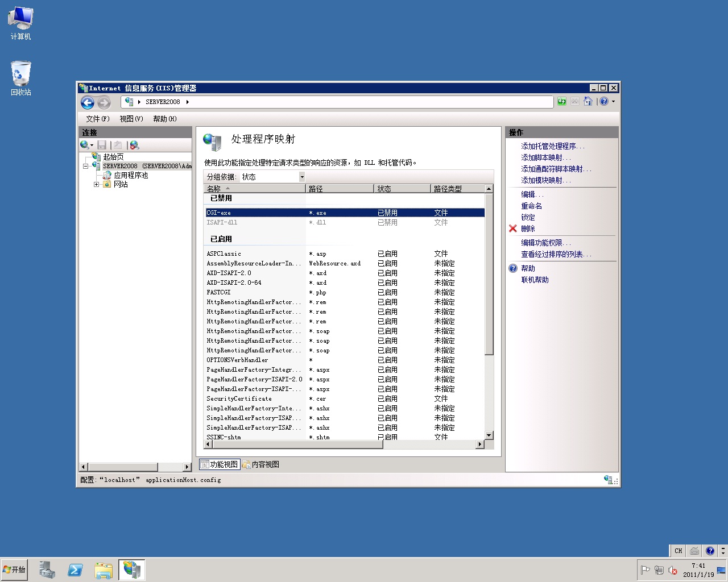Screen dimensions: 728x582
Task: Click 重命名 in Actions pane
Action: 531,206
